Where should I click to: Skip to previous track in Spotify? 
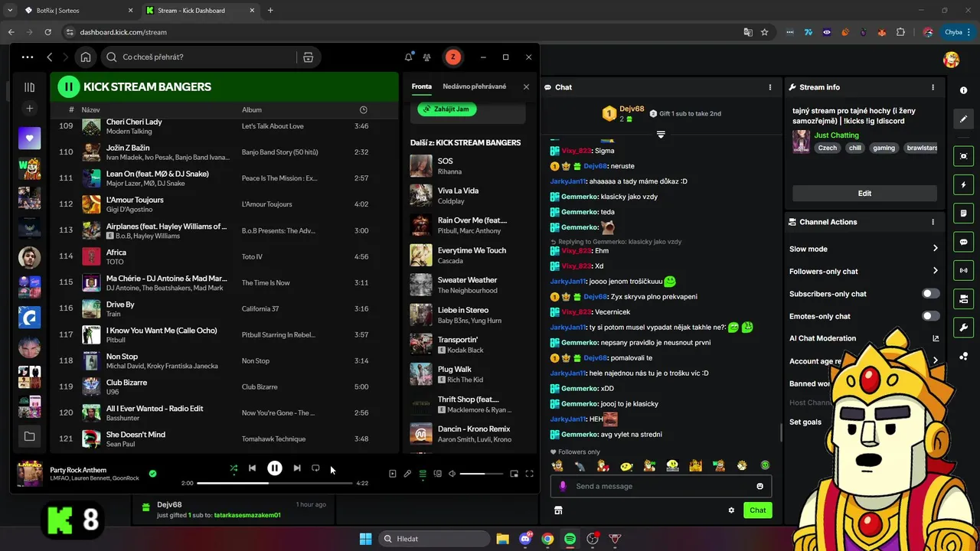click(x=252, y=468)
